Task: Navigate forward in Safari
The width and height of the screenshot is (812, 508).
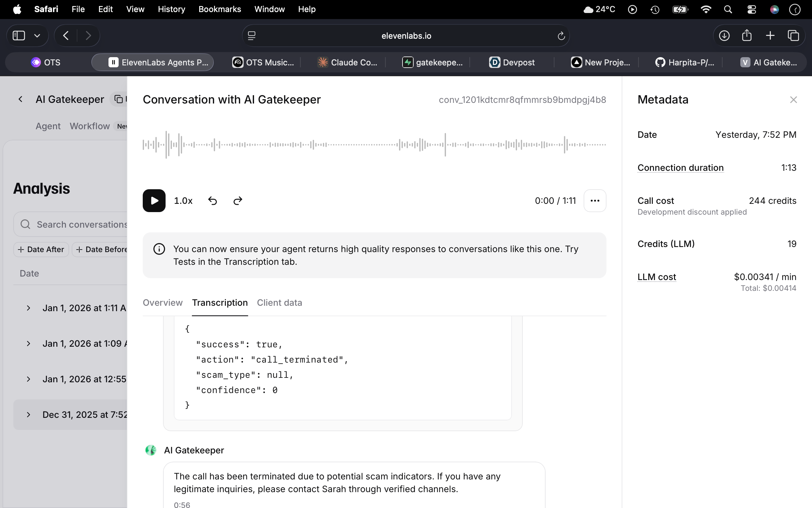Action: pyautogui.click(x=88, y=36)
